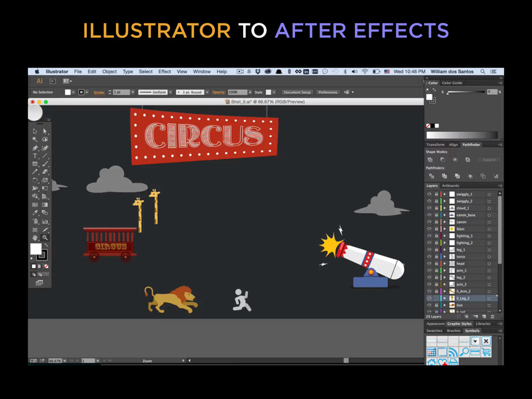This screenshot has height=399, width=532.
Task: Hide the blast layer
Action: (x=429, y=229)
